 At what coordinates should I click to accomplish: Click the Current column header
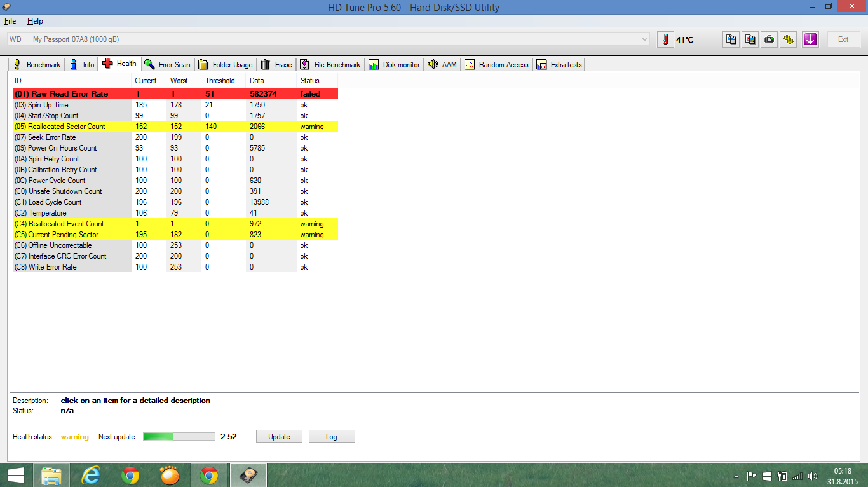(x=149, y=81)
